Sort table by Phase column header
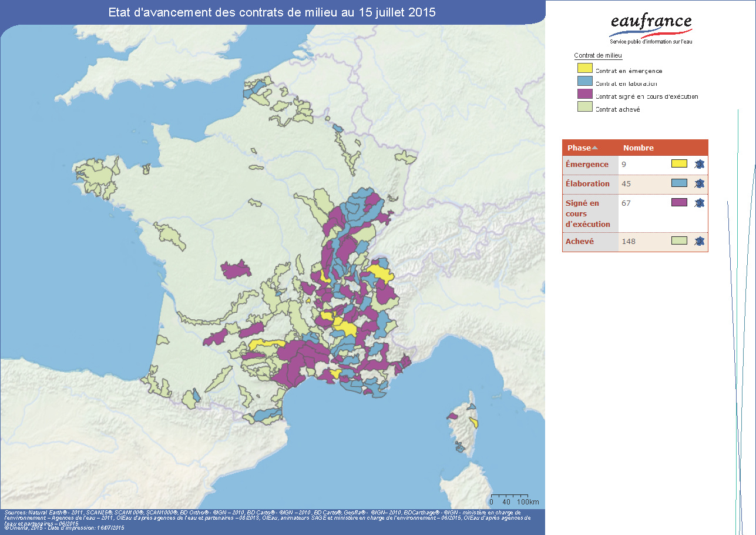Viewport: 756px width, 535px height. (579, 148)
